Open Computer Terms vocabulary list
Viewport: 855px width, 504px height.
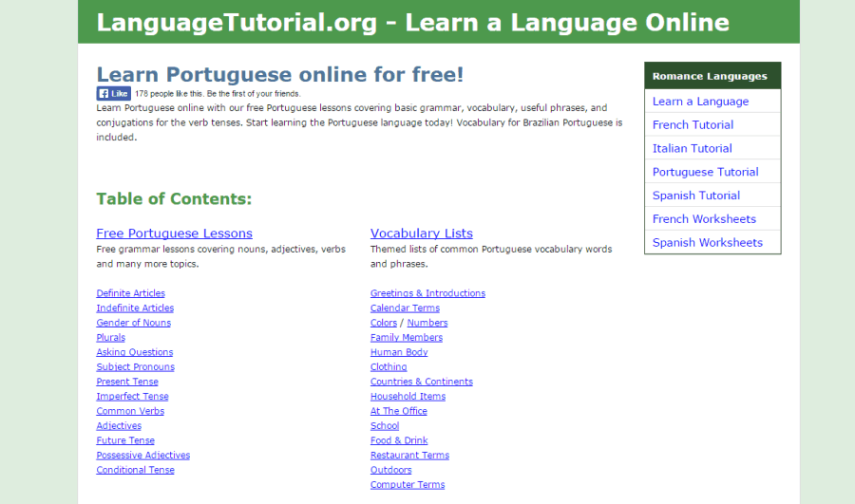point(408,484)
